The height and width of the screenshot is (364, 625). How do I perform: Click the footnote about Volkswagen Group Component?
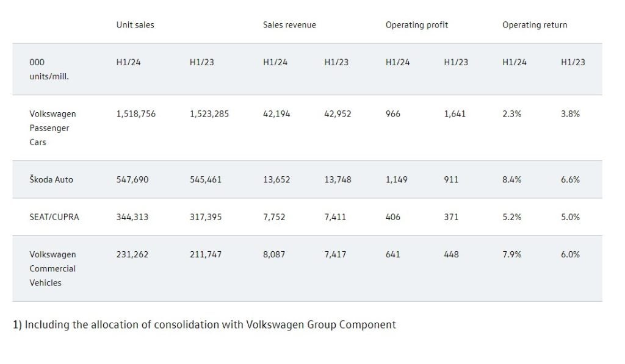204,324
